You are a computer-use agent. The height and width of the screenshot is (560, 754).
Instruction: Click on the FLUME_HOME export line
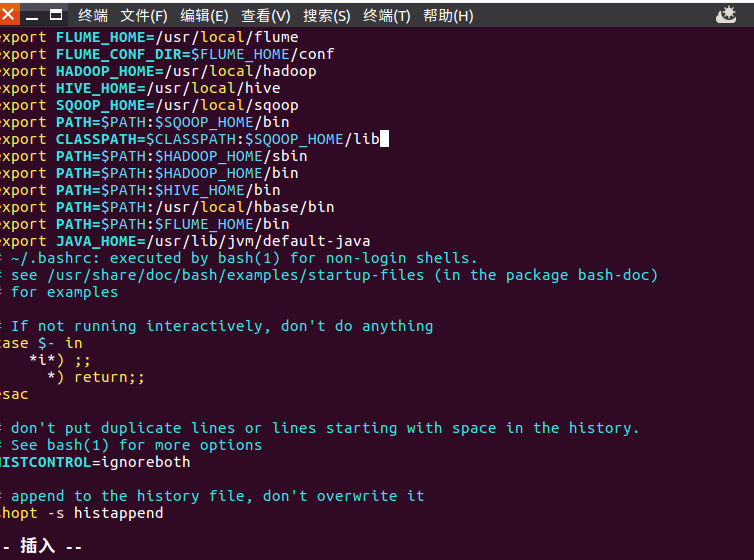(150, 37)
